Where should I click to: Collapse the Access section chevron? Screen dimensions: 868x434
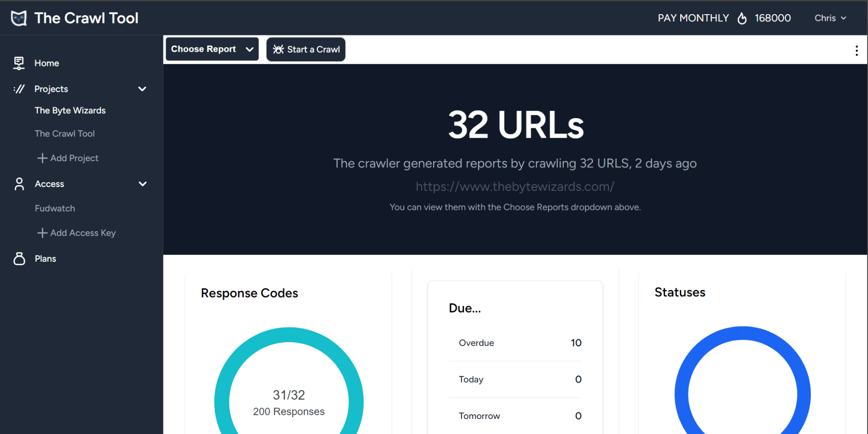click(142, 184)
